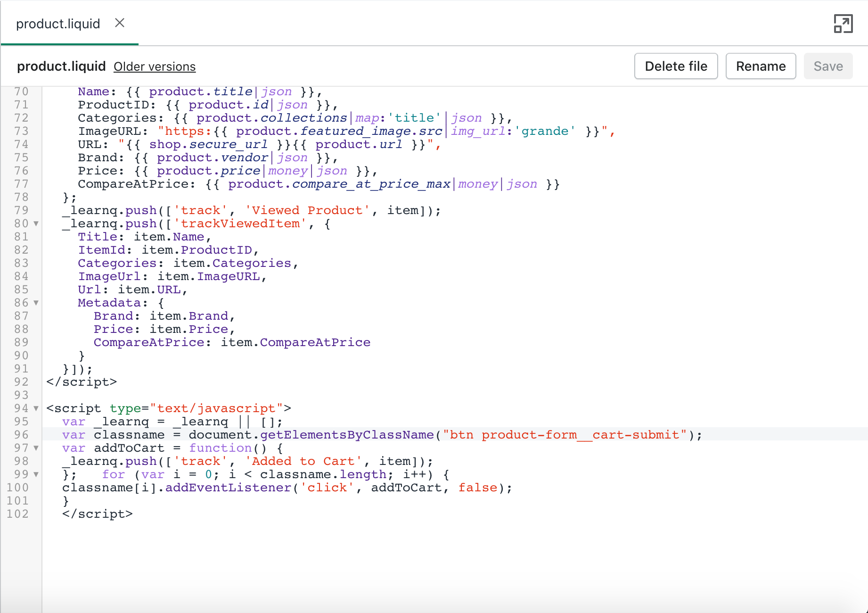Click 'grande' string on line 73
The width and height of the screenshot is (868, 613).
pyautogui.click(x=545, y=131)
